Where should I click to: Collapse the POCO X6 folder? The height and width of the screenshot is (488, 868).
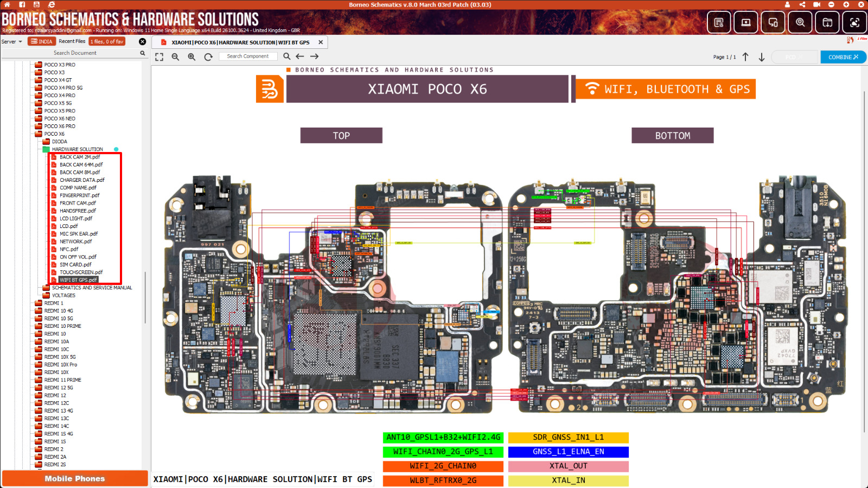39,134
